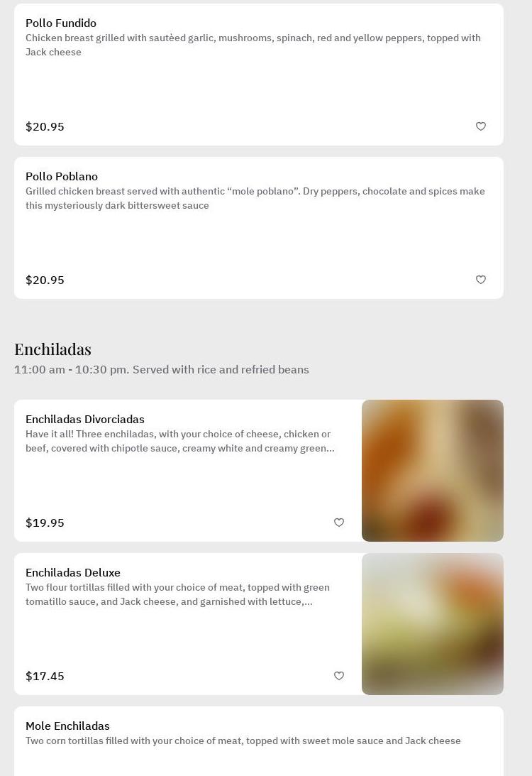
Task: Click the Pollo Fundido $20.95 price
Action: pos(45,127)
